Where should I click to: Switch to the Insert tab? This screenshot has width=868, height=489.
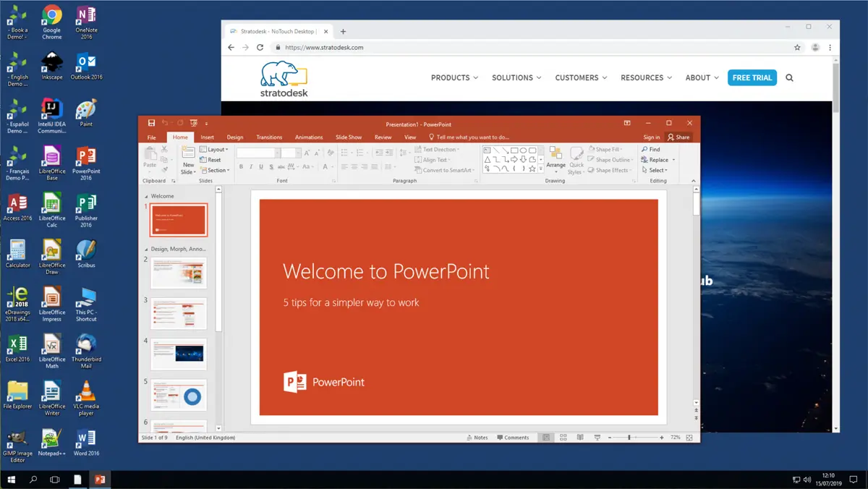[x=208, y=137]
